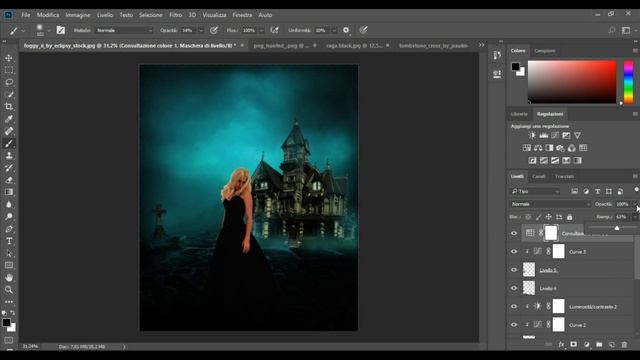Viewport: 640px width, 360px height.
Task: Open the Filtro menu
Action: click(176, 15)
